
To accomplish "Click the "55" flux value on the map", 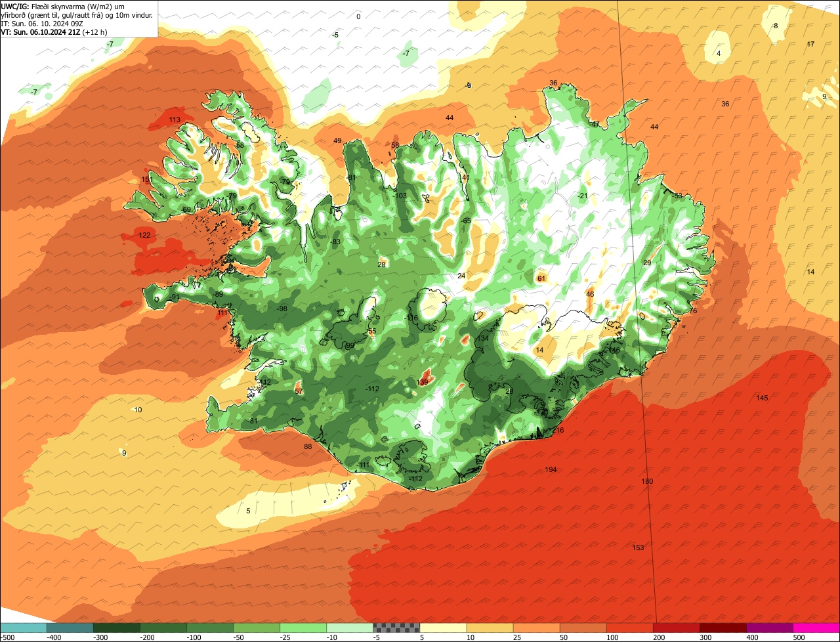I will (372, 331).
